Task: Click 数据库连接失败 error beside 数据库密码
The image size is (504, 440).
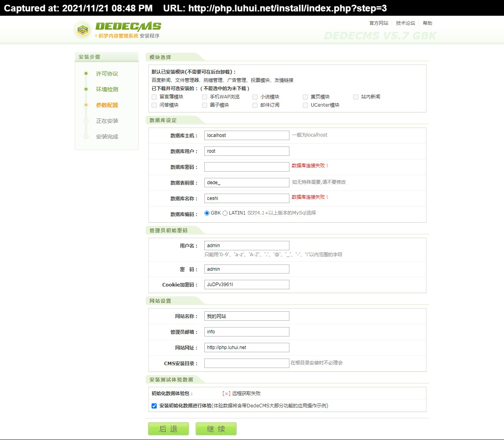Action: pyautogui.click(x=310, y=166)
